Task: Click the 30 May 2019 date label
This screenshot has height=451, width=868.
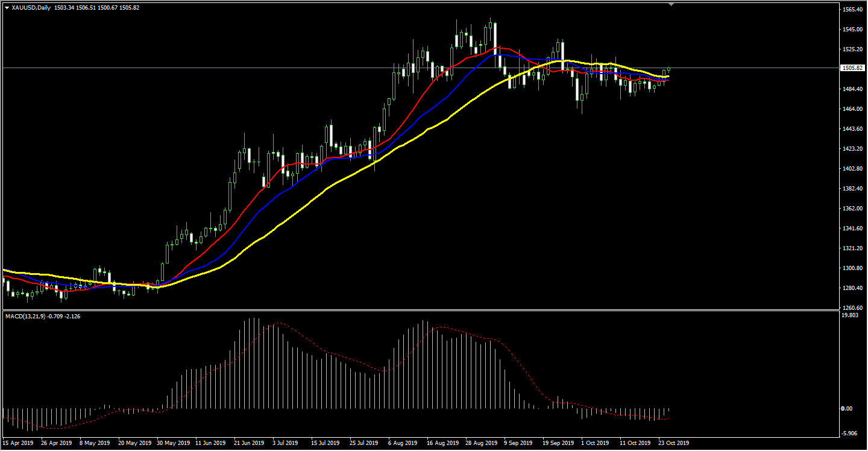Action: 172,443
